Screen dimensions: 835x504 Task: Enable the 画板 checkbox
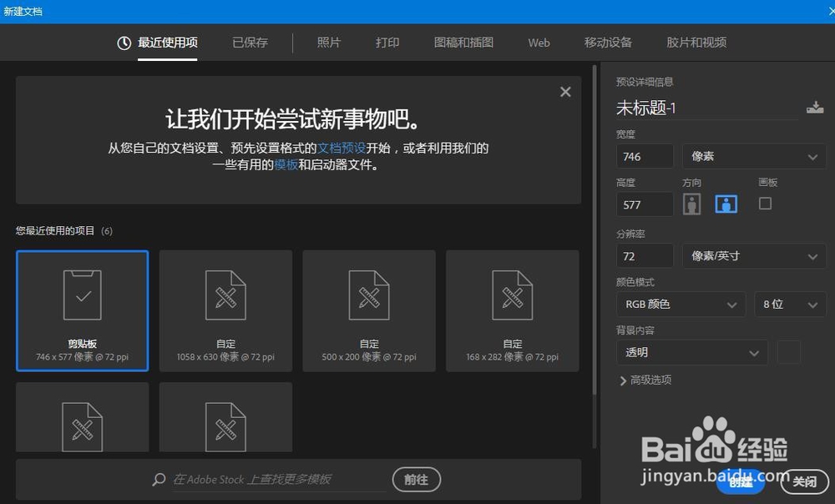765,204
